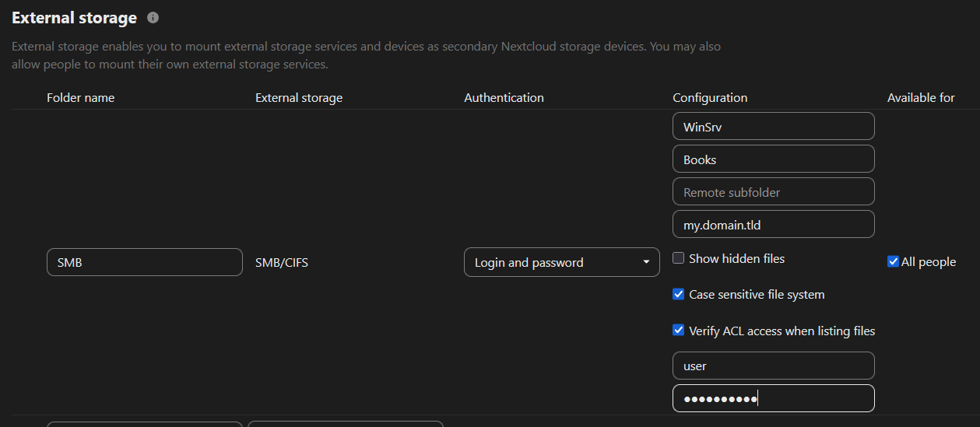Select the Remote subfolder input
The height and width of the screenshot is (427, 980).
[x=773, y=192]
